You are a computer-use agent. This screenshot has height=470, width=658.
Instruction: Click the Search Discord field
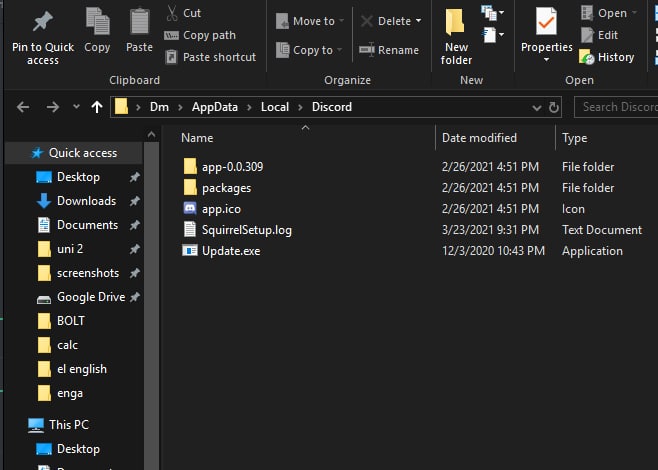click(616, 107)
